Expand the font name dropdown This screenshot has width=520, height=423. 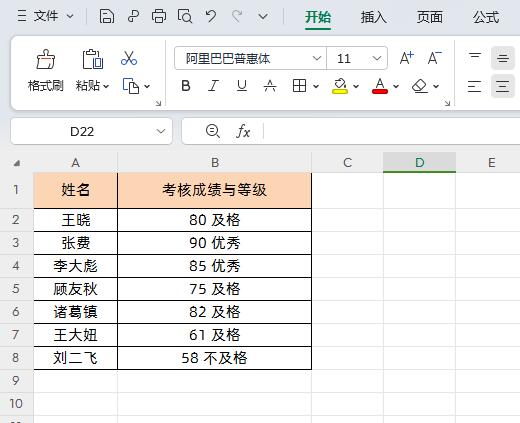317,59
